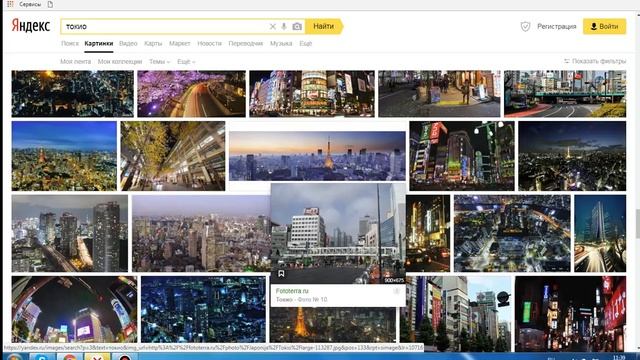Click the page vertical scrollbar thumb

(x=637, y=224)
